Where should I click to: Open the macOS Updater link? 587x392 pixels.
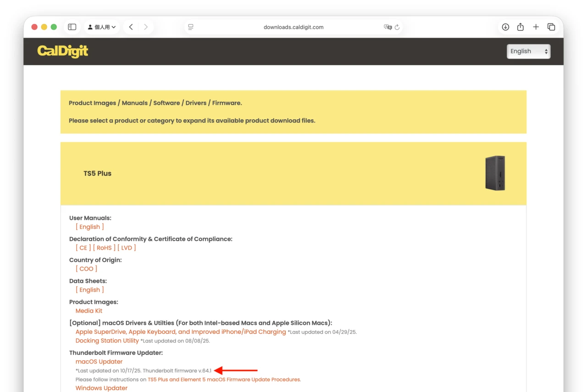click(99, 361)
